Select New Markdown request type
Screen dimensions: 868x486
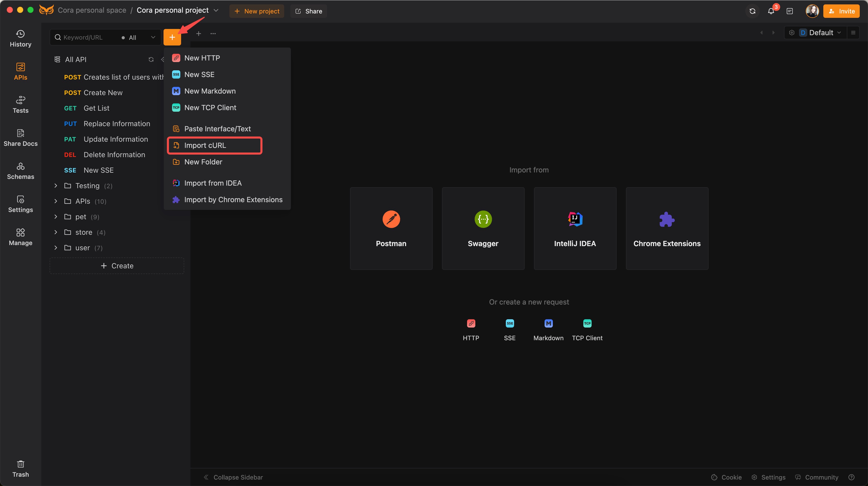[x=210, y=91]
